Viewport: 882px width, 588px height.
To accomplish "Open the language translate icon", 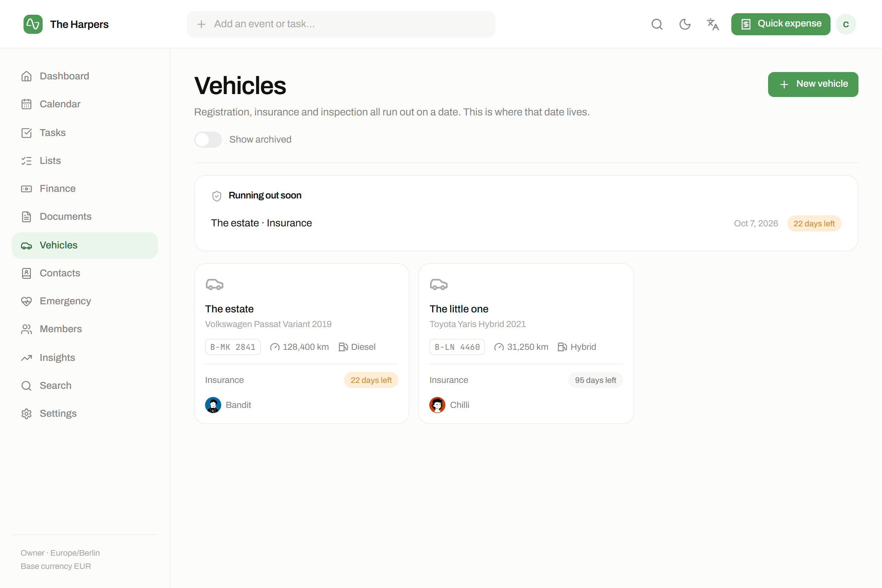I will [x=713, y=24].
